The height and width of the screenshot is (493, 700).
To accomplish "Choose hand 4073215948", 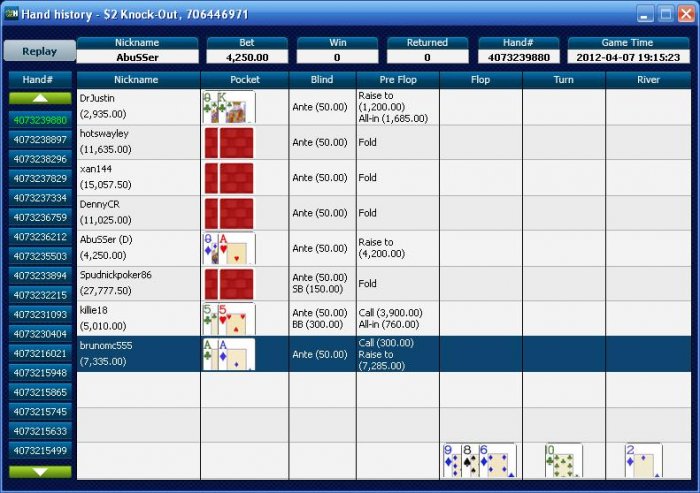I will pos(40,373).
